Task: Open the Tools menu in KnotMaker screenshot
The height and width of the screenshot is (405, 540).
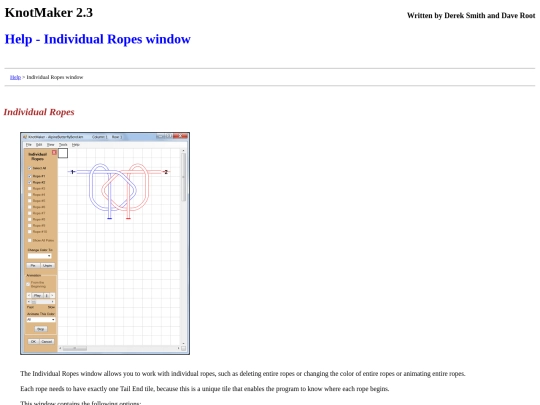Action: pyautogui.click(x=63, y=145)
